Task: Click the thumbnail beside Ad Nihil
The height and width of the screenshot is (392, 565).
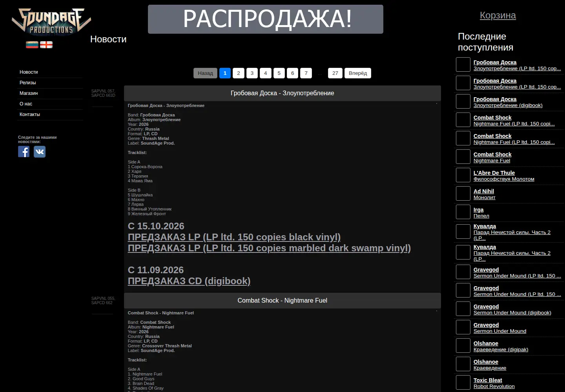Action: (x=463, y=194)
